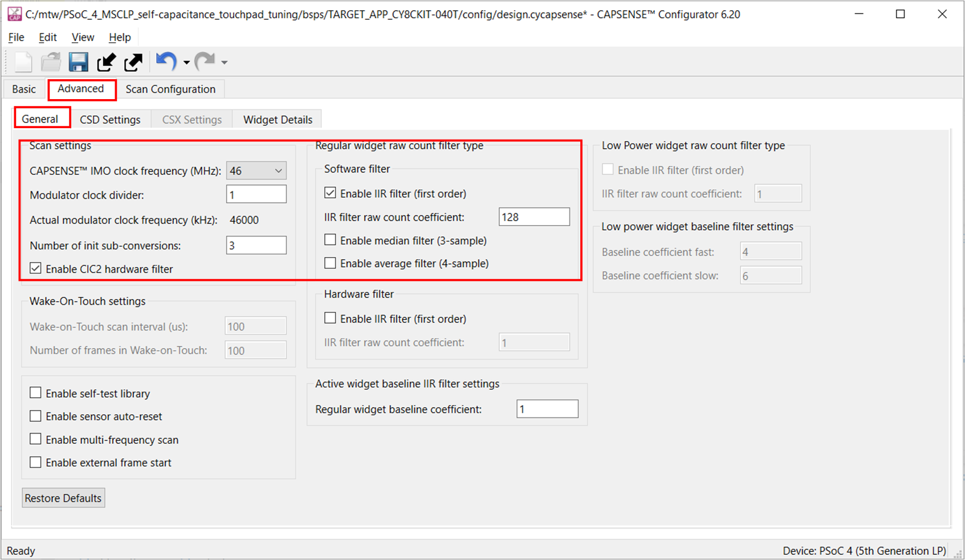Open the Widget Details sub-tab
Image resolution: width=965 pixels, height=560 pixels.
click(278, 120)
